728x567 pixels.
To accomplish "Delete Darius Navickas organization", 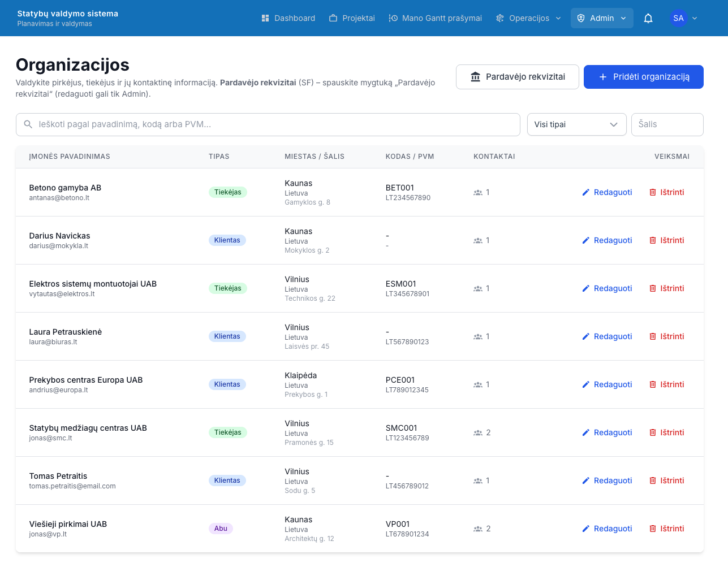I will coord(667,240).
